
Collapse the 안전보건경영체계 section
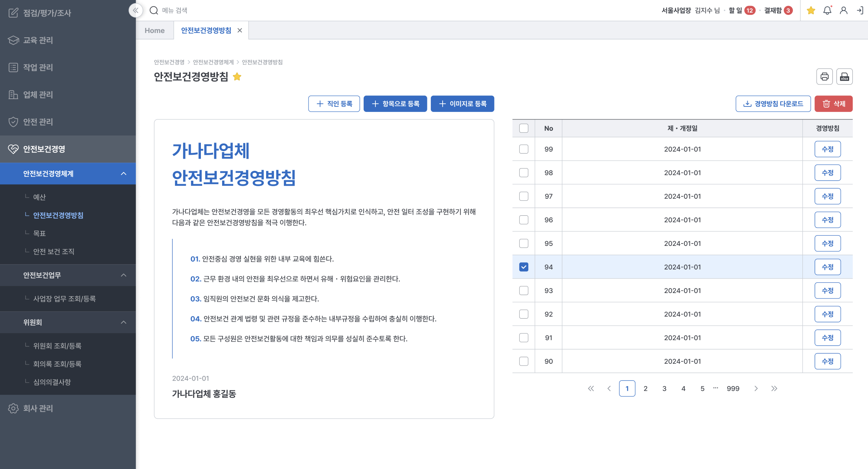click(123, 174)
